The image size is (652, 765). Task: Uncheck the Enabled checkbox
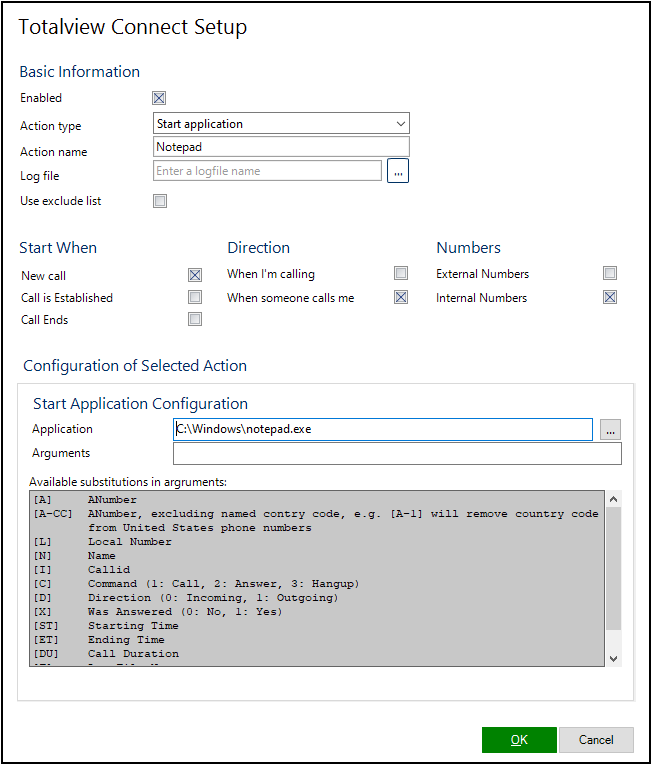(x=159, y=98)
